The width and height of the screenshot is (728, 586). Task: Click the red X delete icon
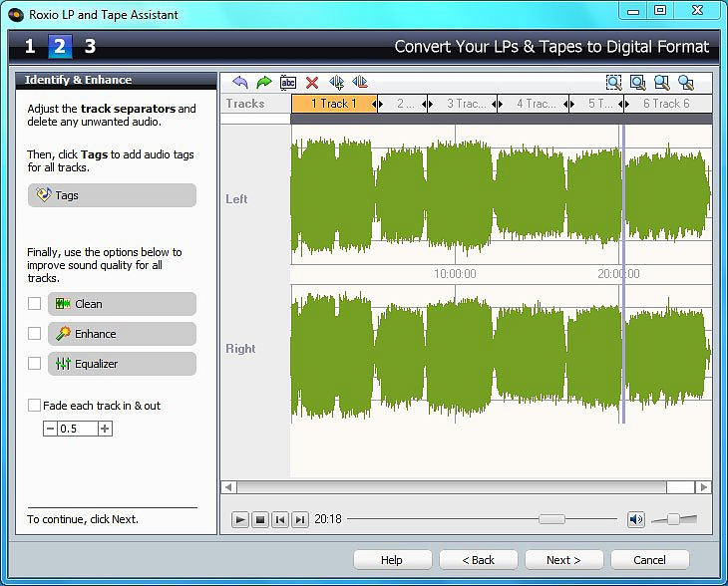312,83
